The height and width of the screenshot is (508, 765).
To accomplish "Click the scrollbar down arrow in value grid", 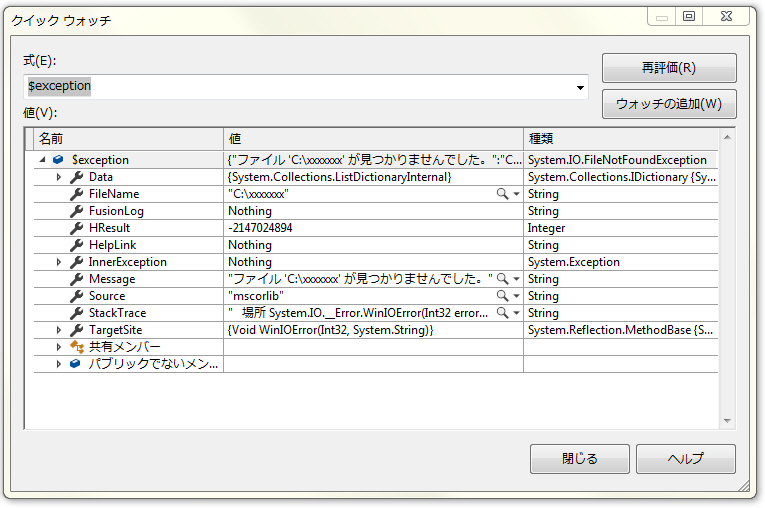I will [727, 421].
